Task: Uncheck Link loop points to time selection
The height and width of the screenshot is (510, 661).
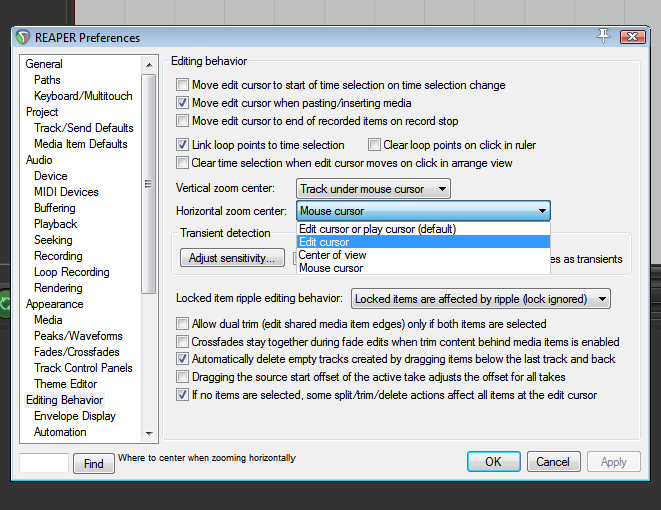Action: [182, 145]
